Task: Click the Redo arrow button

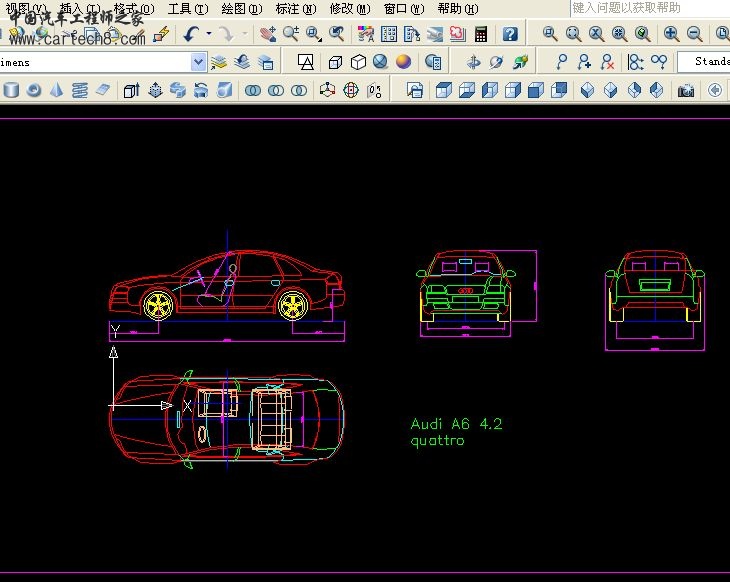Action: click(227, 34)
